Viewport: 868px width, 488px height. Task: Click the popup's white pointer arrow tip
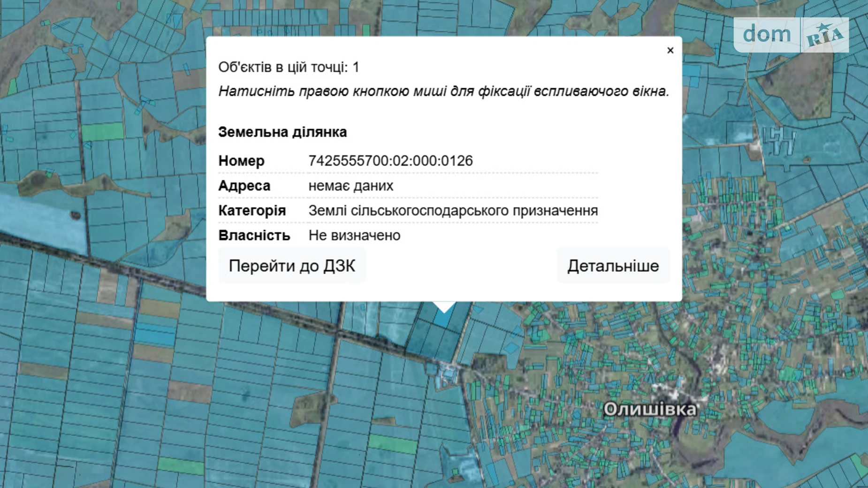(x=444, y=309)
